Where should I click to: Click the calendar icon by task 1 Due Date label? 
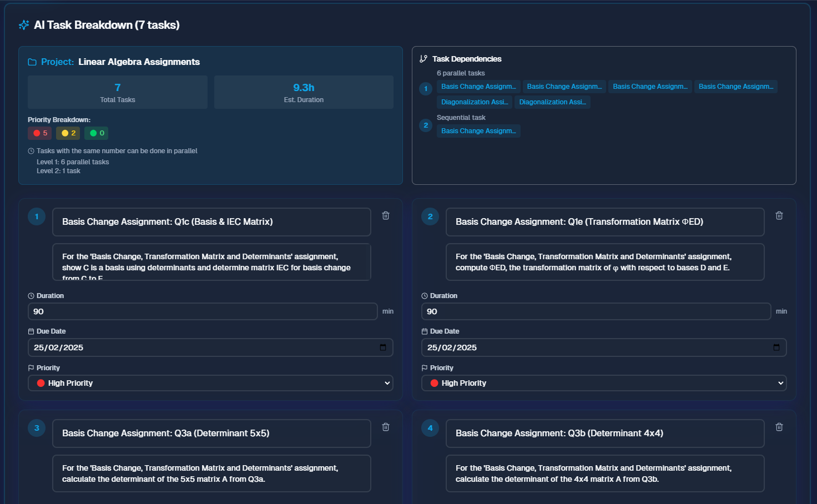31,331
